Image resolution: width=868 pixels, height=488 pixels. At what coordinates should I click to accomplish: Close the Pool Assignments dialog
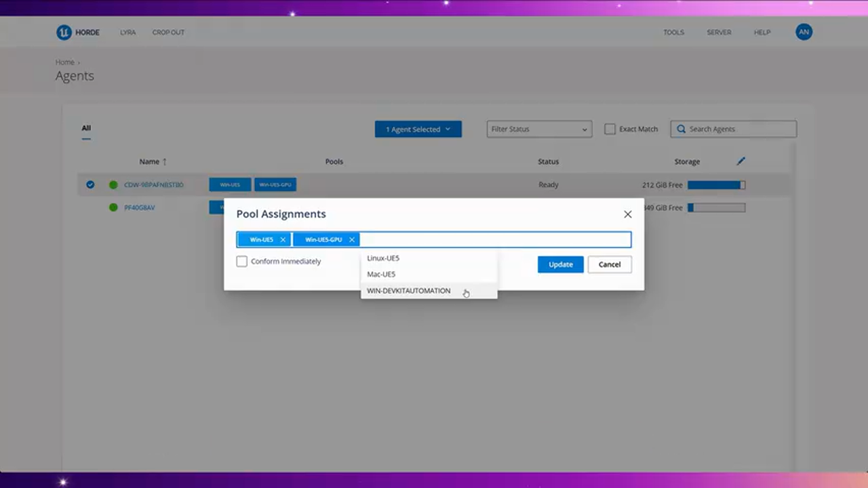click(x=627, y=214)
